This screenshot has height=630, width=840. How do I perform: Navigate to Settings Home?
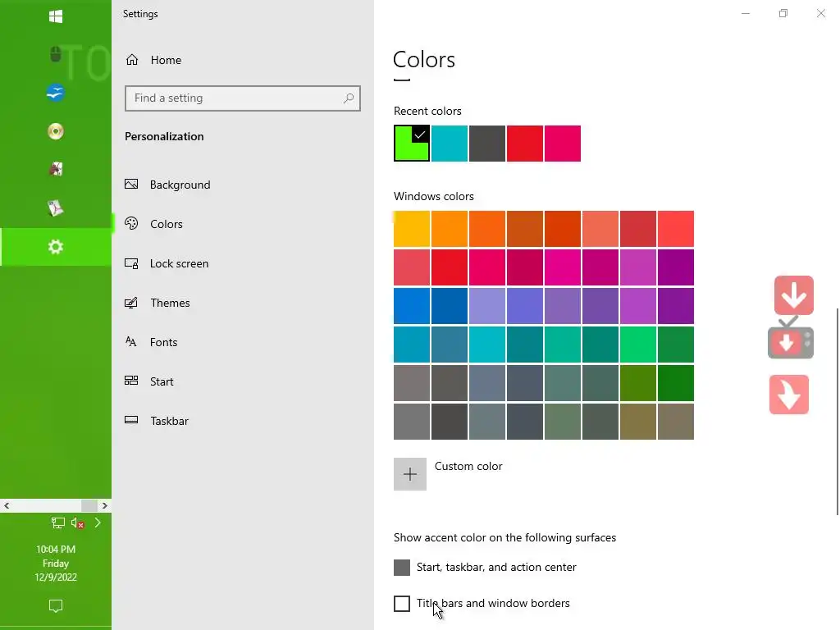click(x=165, y=60)
